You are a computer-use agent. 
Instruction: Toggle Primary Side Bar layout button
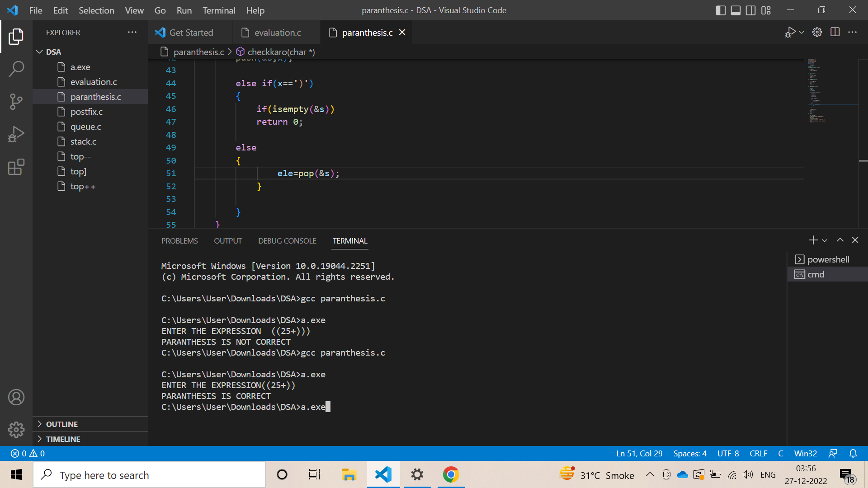pos(721,10)
